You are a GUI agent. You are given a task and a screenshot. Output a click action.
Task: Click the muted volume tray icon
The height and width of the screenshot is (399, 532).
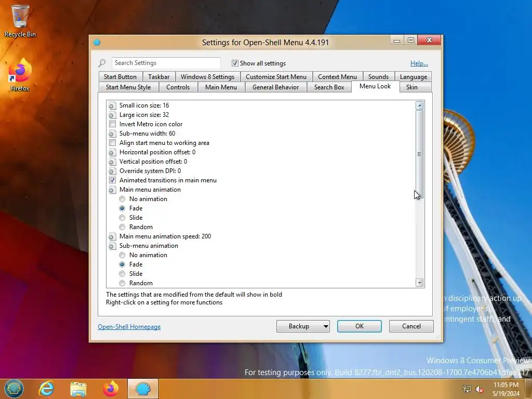coord(480,389)
